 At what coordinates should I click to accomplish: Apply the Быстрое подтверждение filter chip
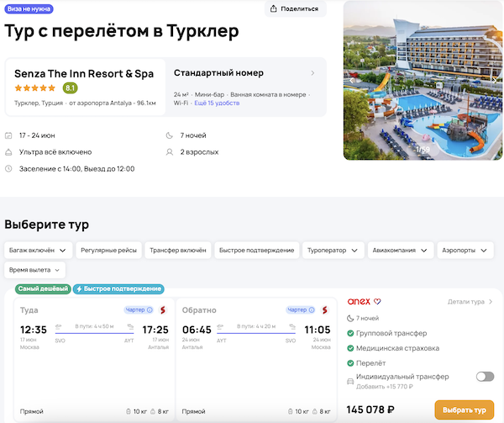click(x=256, y=250)
